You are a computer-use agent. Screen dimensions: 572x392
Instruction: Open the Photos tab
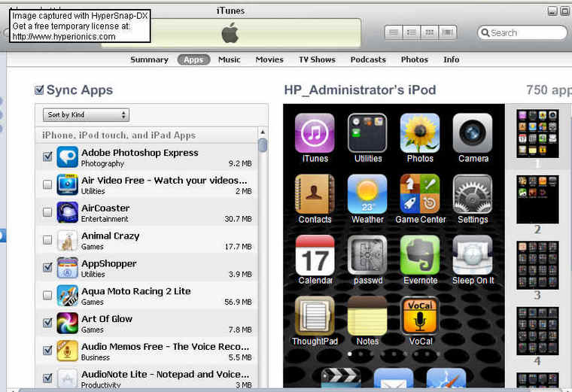[415, 59]
